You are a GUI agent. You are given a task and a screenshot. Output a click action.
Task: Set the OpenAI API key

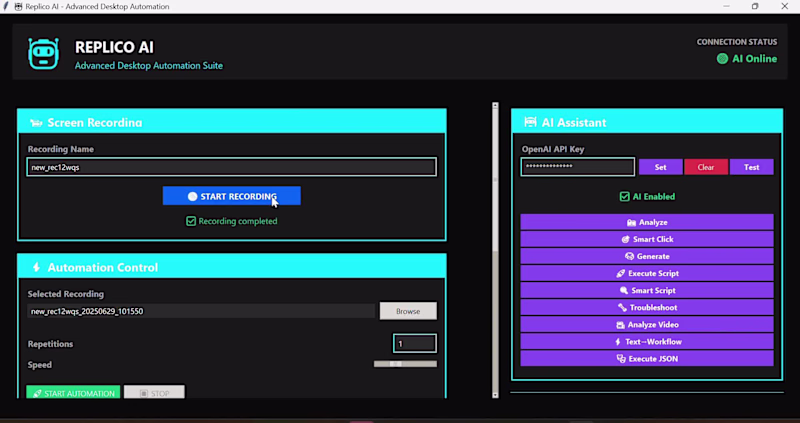coord(660,167)
